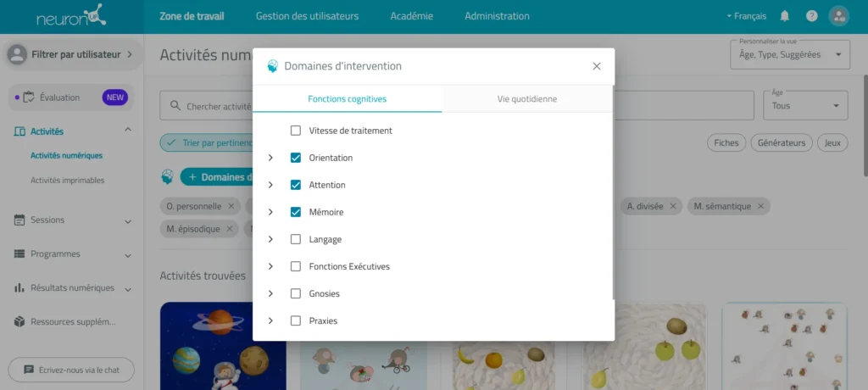Go to Activités numériques
The image size is (868, 390).
(x=66, y=156)
